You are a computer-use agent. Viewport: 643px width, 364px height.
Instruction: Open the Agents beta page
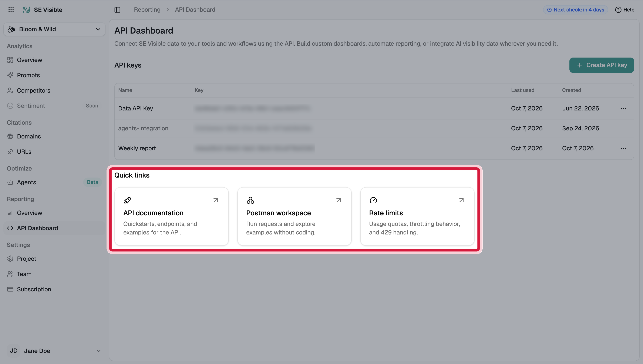(x=54, y=182)
